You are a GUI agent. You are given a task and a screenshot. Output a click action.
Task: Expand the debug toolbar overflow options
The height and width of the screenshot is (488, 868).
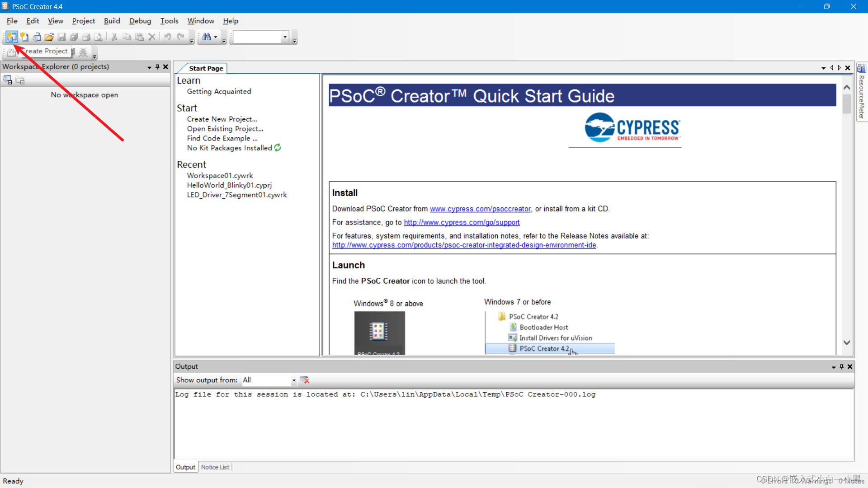[95, 56]
